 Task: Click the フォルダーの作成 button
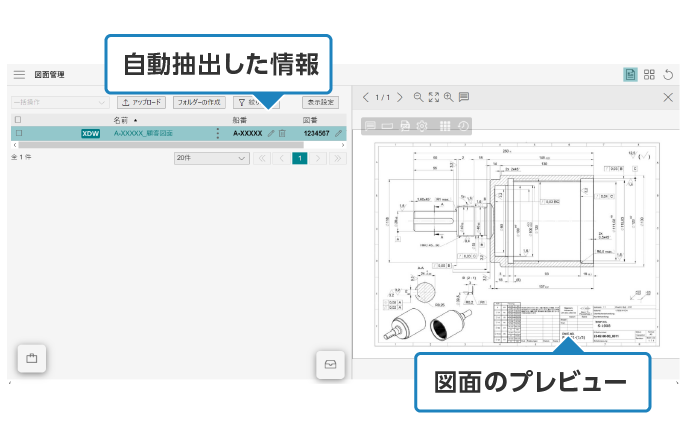[199, 102]
